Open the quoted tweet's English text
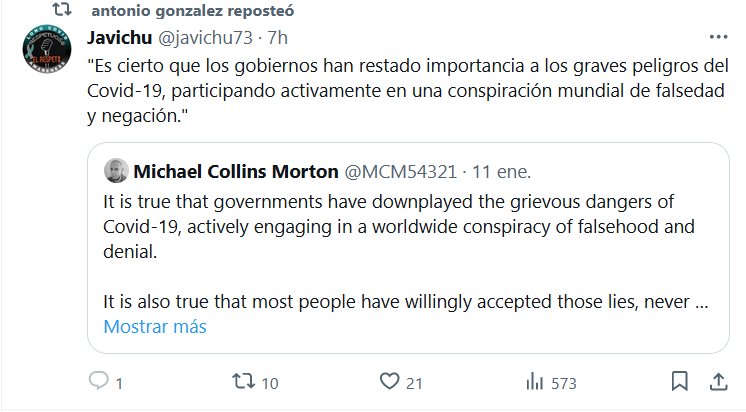The image size is (746, 412). pyautogui.click(x=400, y=225)
